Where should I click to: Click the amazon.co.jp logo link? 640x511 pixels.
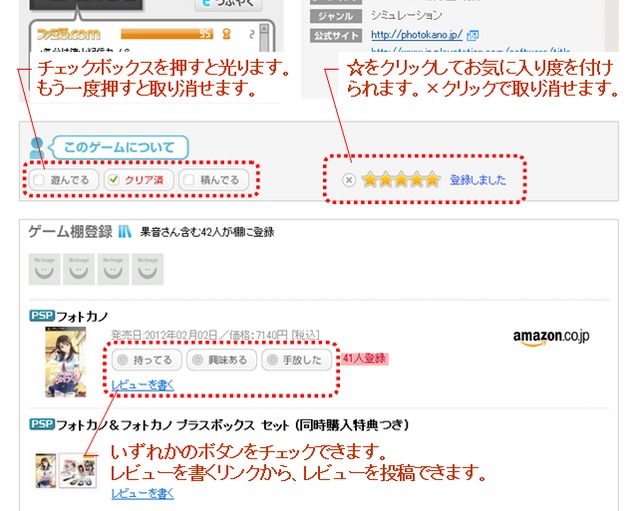pyautogui.click(x=551, y=337)
